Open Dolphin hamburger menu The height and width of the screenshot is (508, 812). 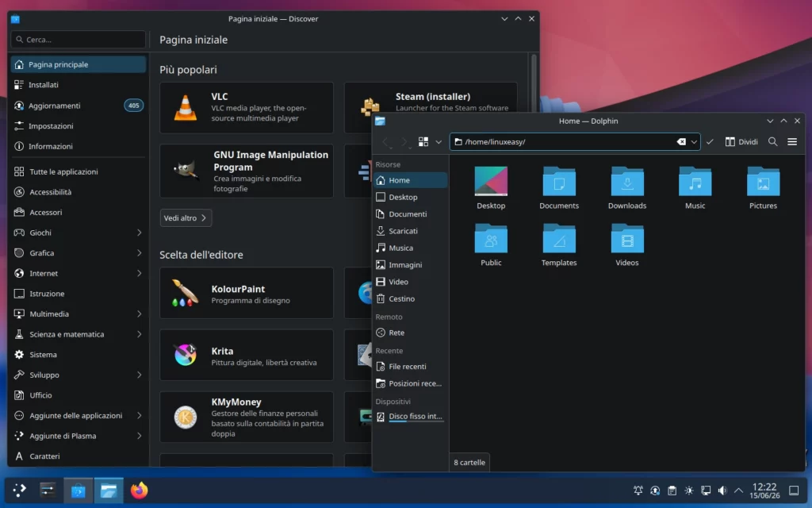pyautogui.click(x=792, y=141)
